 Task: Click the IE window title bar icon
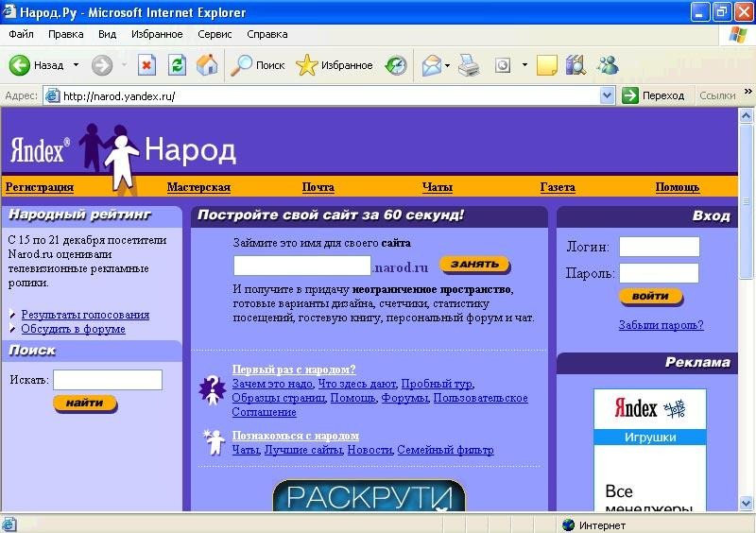point(9,10)
